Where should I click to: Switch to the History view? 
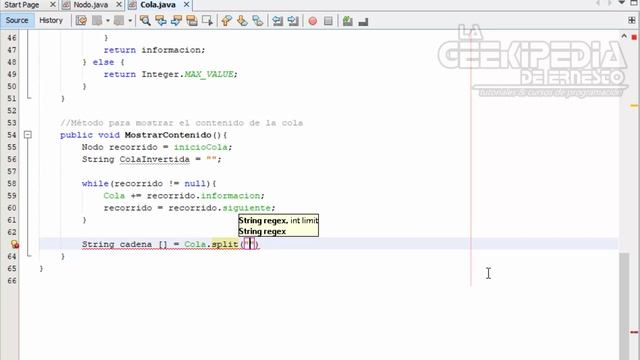pyautogui.click(x=51, y=20)
